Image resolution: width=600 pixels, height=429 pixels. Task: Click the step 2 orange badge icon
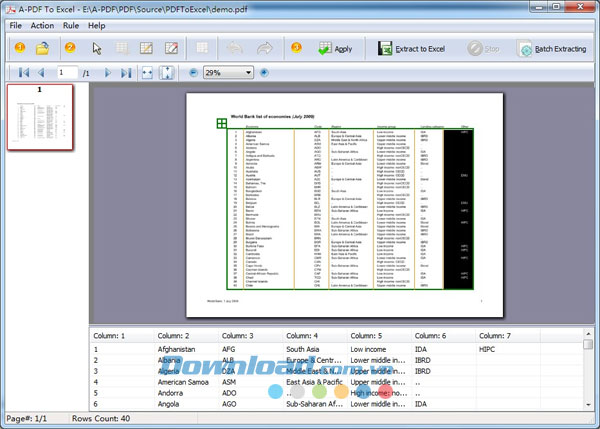click(70, 47)
